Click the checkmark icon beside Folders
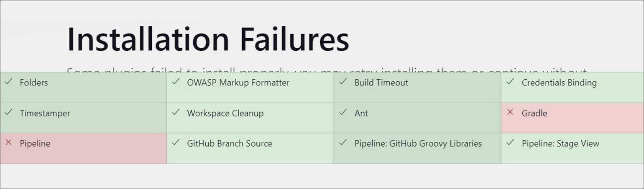This screenshot has width=644, height=189. tap(8, 82)
